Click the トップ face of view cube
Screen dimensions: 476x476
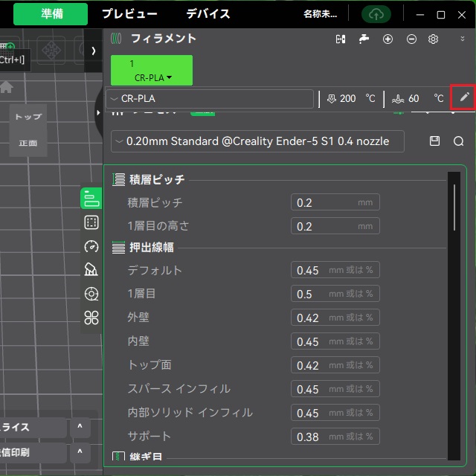[28, 117]
